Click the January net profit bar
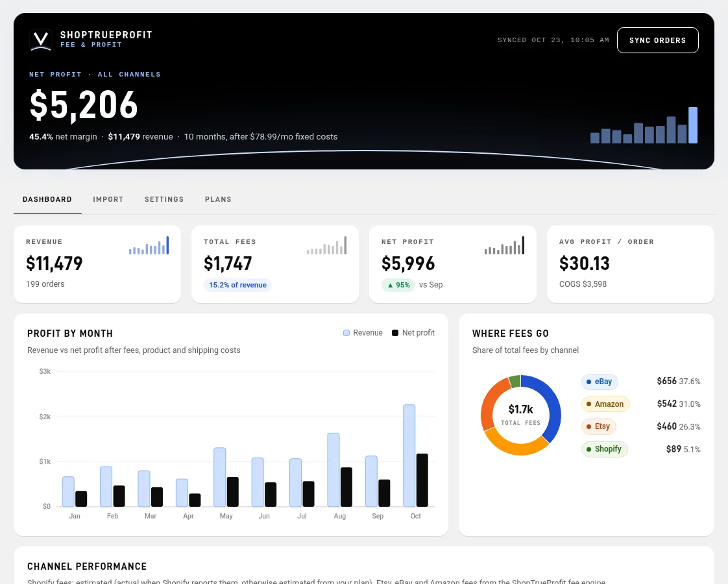 point(81,498)
